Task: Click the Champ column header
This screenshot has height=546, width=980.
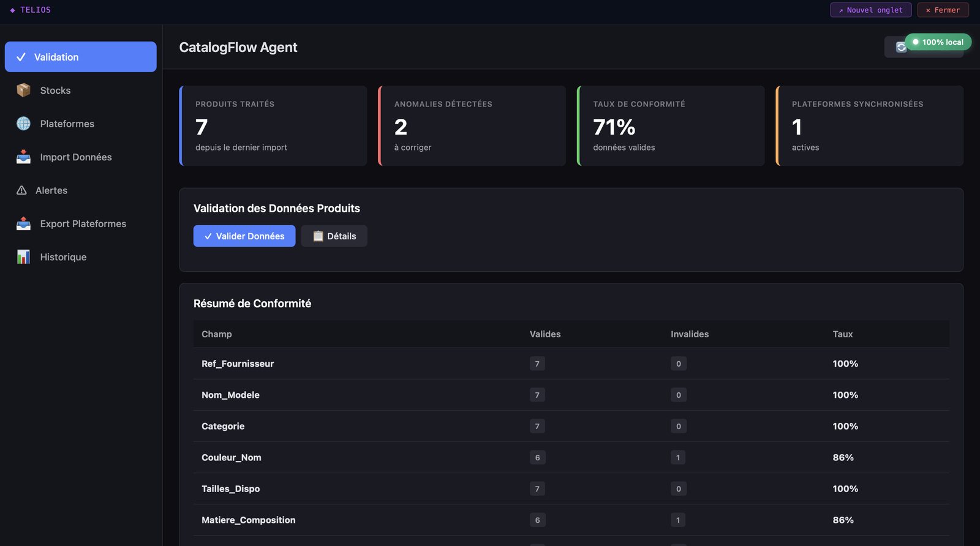Action: coord(217,334)
